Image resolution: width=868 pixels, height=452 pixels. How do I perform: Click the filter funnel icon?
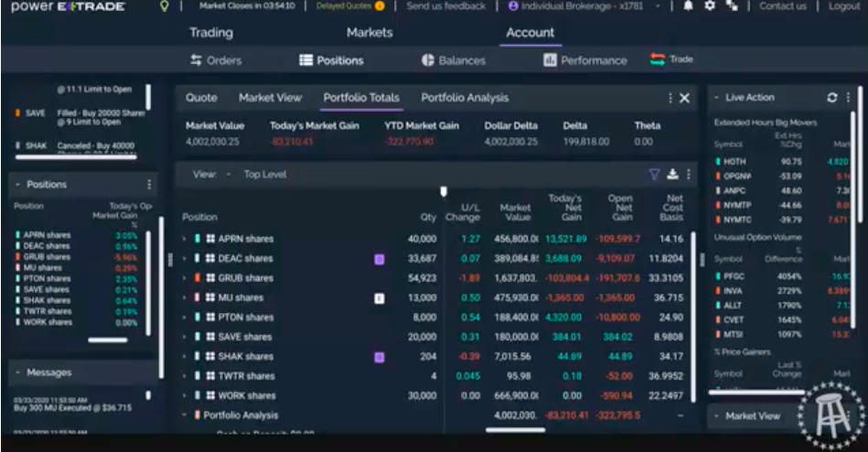(x=654, y=175)
